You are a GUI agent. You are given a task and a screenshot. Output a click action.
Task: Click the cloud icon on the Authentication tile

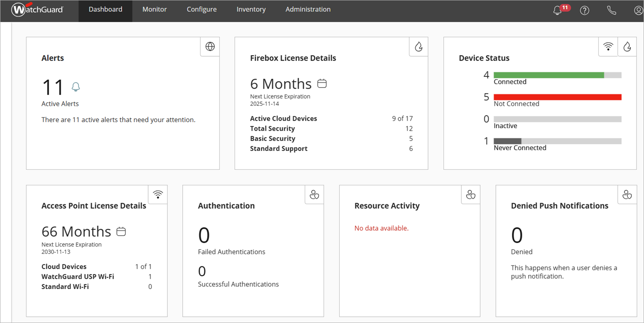[x=314, y=194]
